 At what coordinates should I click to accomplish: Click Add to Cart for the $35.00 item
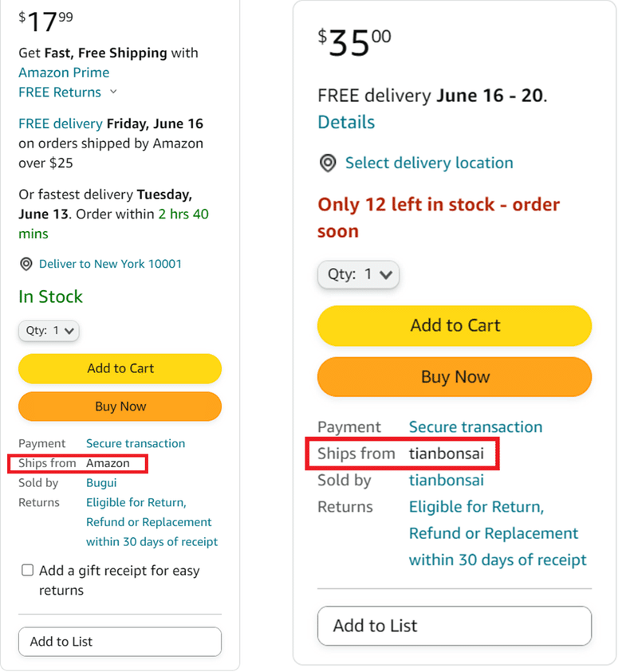[x=455, y=326]
